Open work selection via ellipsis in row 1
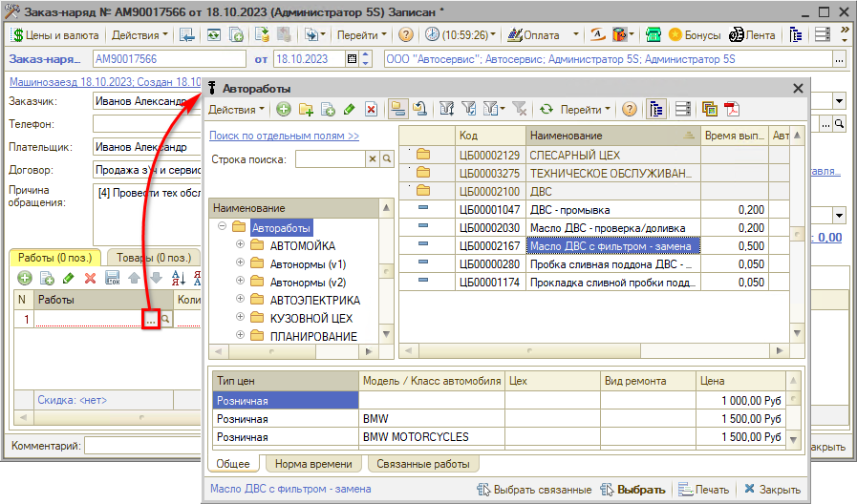 [x=151, y=320]
